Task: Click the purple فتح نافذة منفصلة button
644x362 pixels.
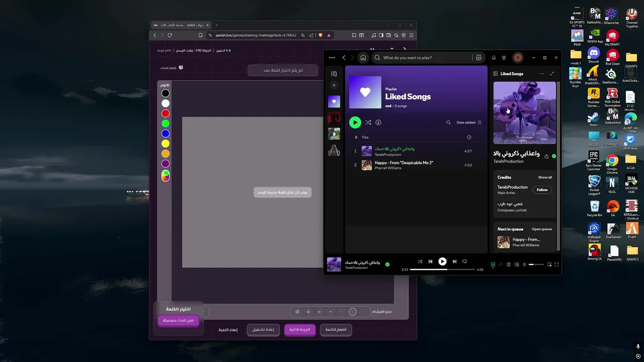Action: coord(179,320)
